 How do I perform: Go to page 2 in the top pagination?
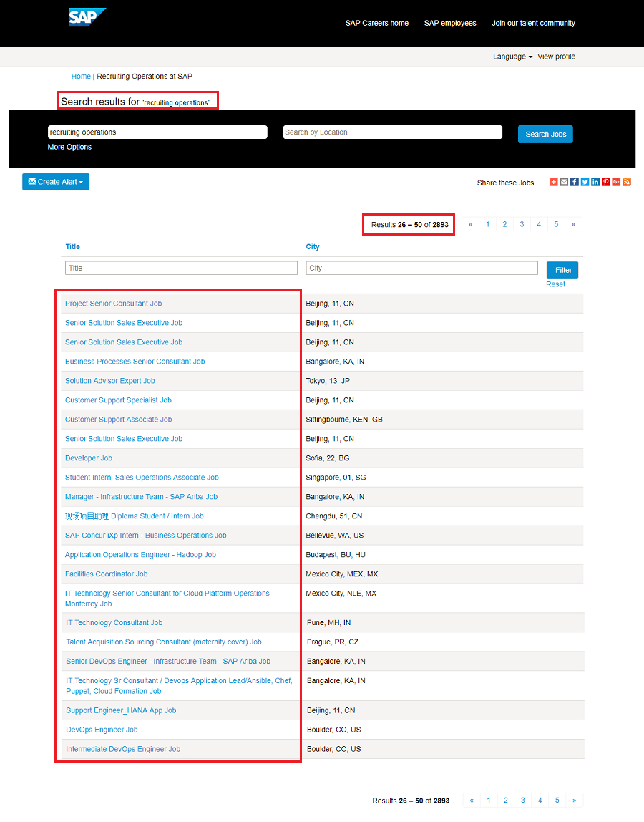click(504, 224)
